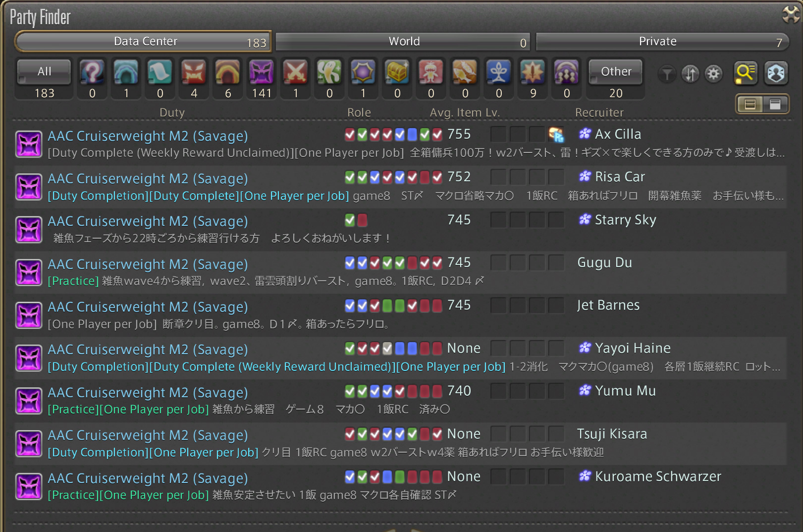Open Tsuji Kisara's AAC Cruiserweight M2 listing title
This screenshot has width=803, height=532.
(x=148, y=435)
